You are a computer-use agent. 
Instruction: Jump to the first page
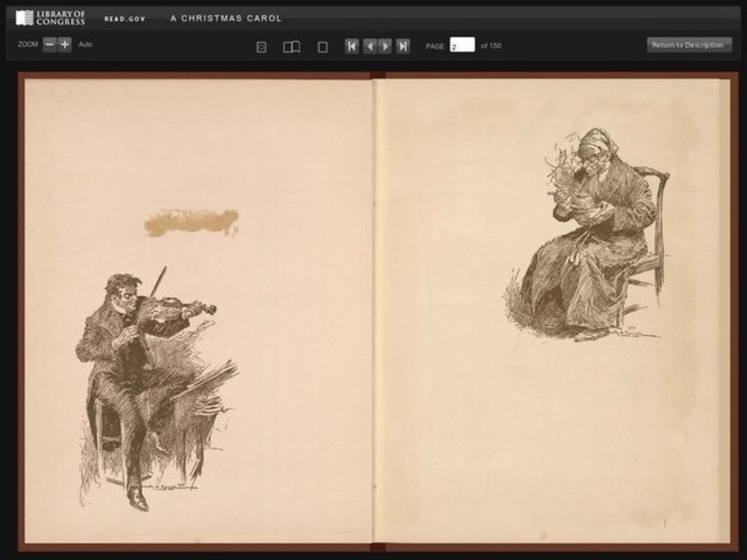click(x=352, y=45)
